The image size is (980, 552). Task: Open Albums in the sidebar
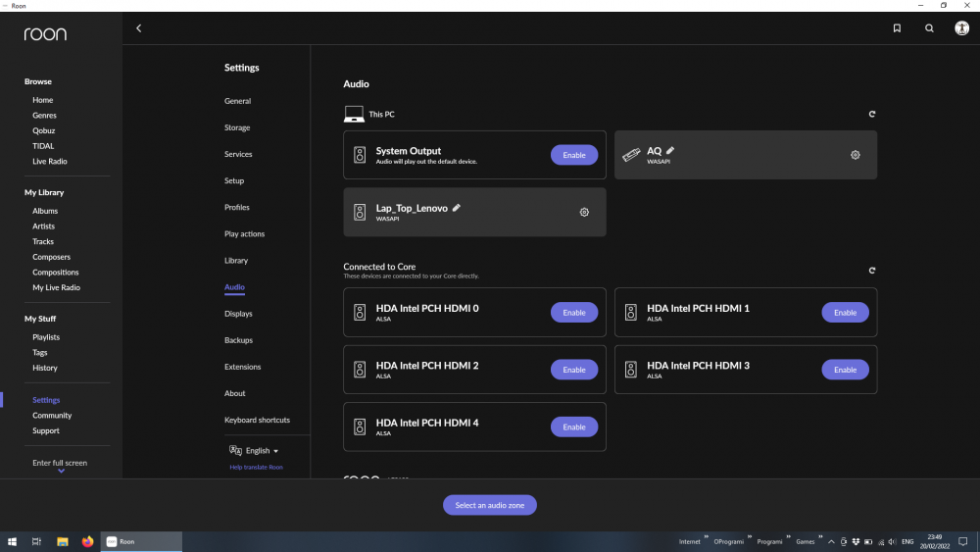pos(45,211)
